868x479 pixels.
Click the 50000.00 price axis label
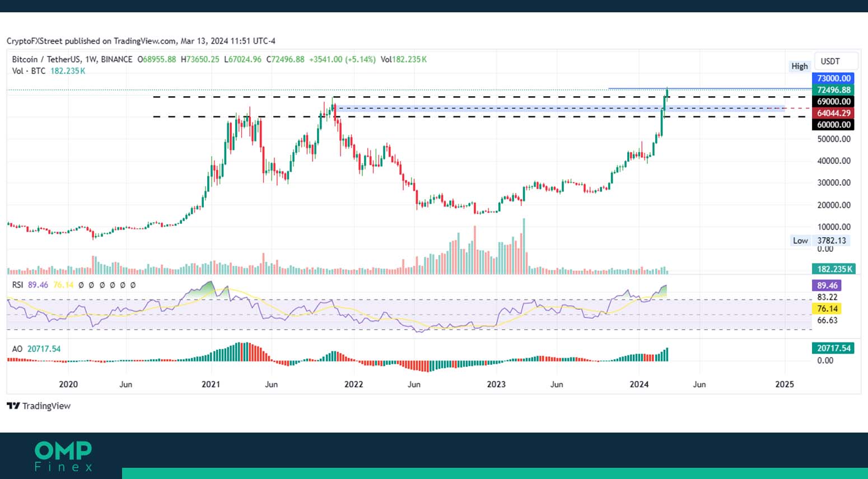(834, 139)
